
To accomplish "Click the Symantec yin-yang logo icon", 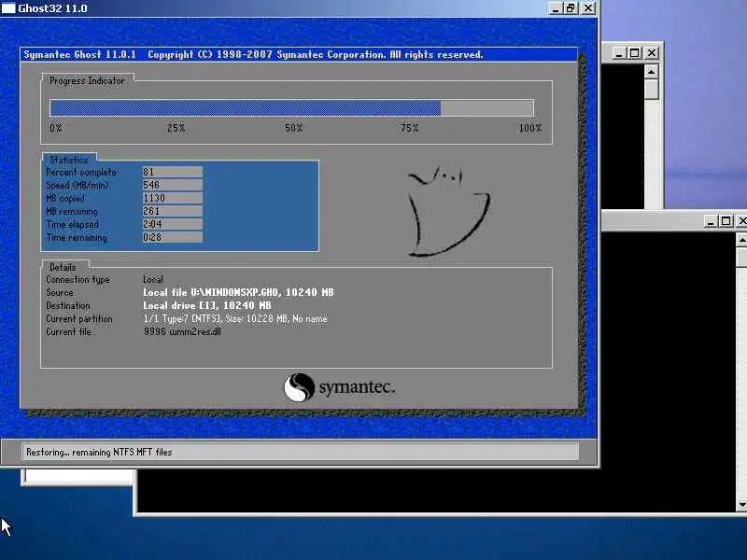I will click(x=299, y=387).
